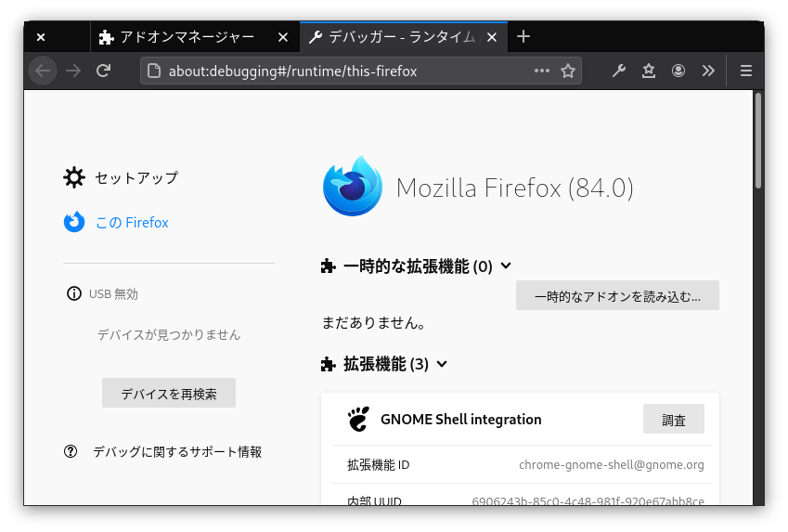Close the アドオンマネージャー tab

(x=283, y=37)
